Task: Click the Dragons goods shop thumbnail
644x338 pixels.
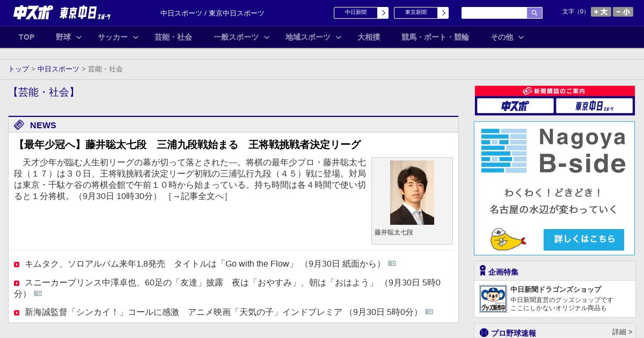Action: (x=493, y=299)
